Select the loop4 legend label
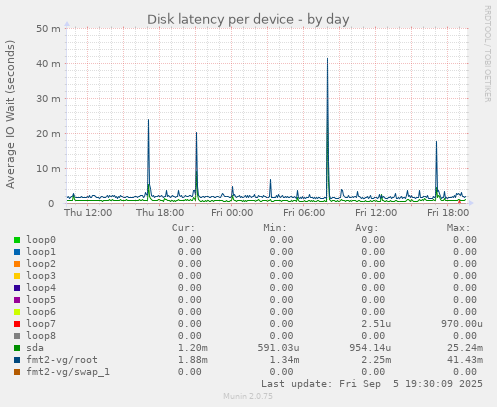 41,288
